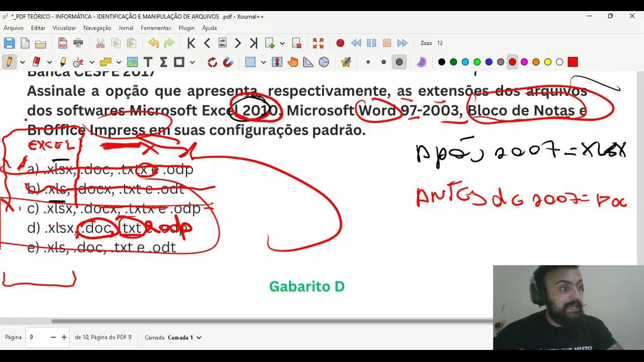644x362 pixels.
Task: Click the Print icon
Action: coord(78,43)
